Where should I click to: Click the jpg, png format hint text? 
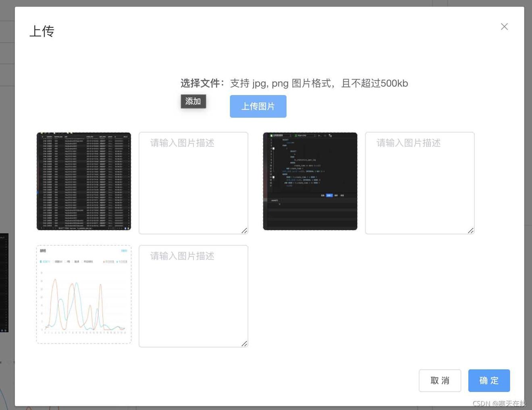point(319,83)
